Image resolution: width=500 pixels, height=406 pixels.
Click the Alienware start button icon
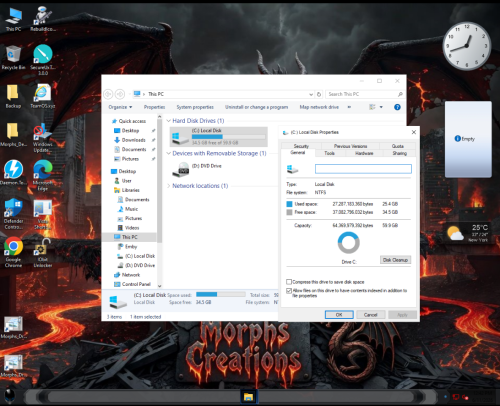click(x=10, y=397)
